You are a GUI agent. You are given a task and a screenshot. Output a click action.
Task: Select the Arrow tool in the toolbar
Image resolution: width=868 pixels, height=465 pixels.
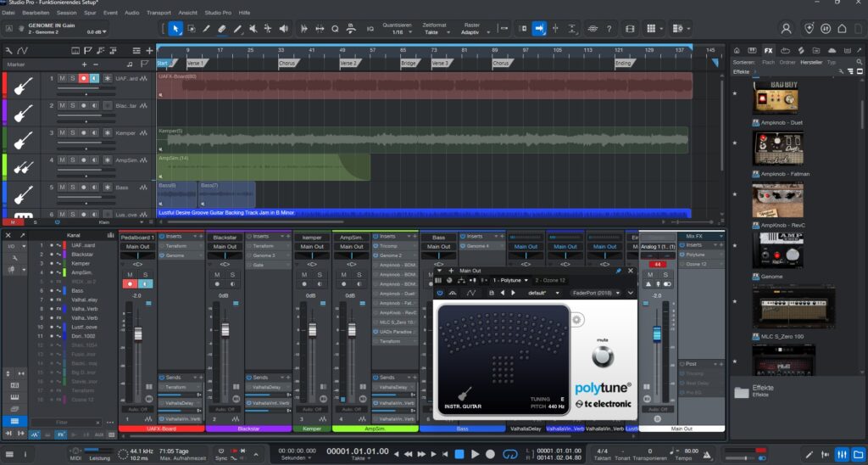click(176, 29)
